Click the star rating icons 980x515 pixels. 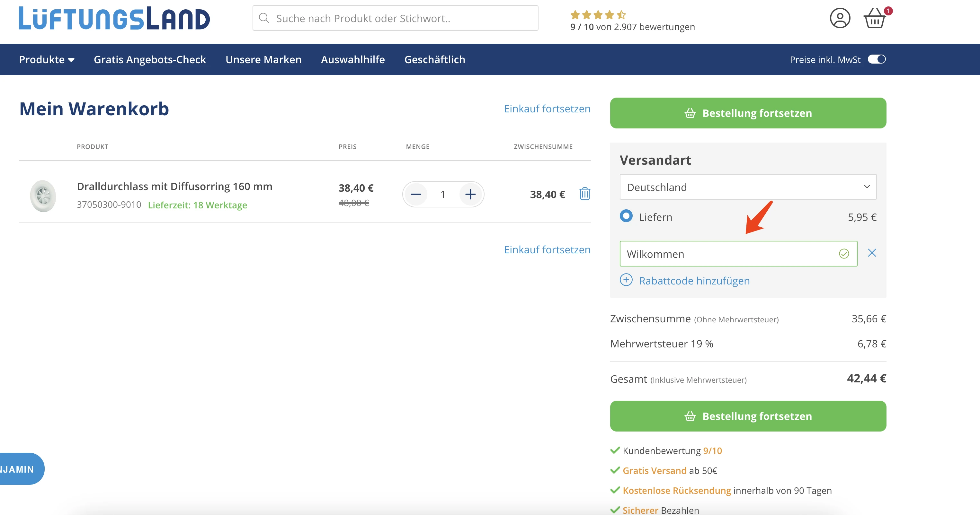[x=598, y=15]
